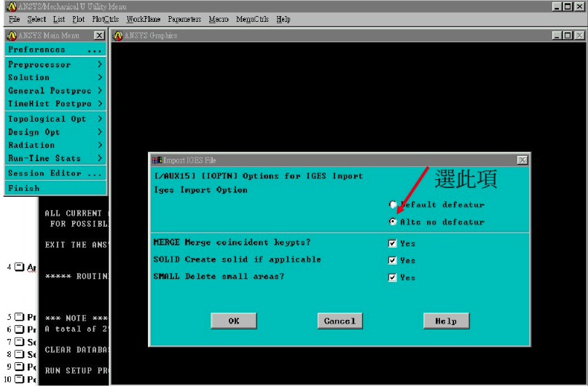Click the Import IGES File title icon

point(157,160)
